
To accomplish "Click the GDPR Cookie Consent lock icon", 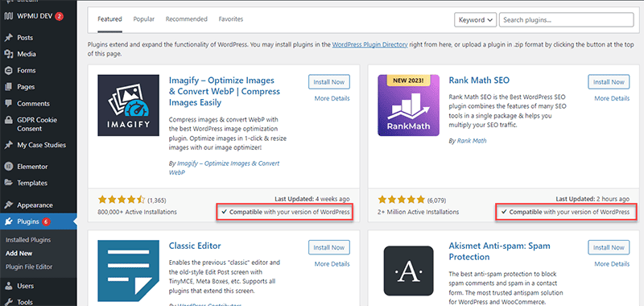I will (8, 120).
